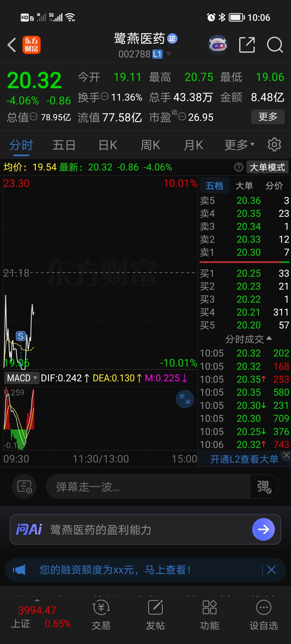Switch to the 五日 tab

pyautogui.click(x=64, y=145)
